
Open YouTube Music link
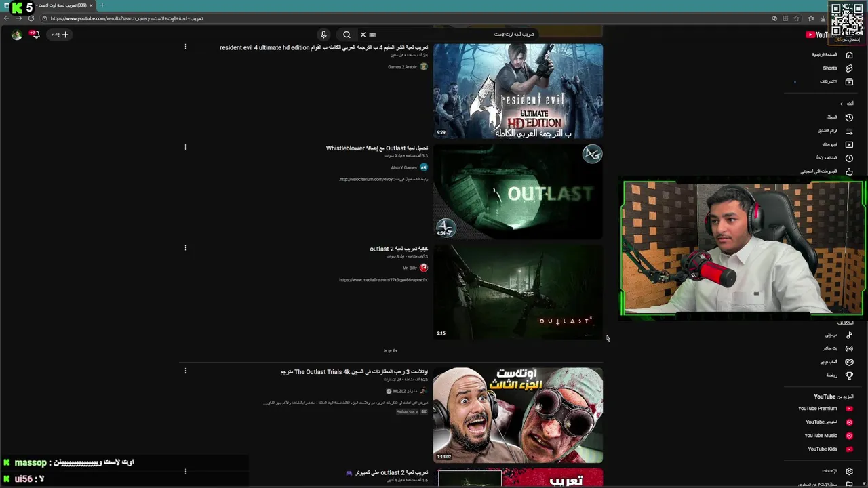pos(828,436)
